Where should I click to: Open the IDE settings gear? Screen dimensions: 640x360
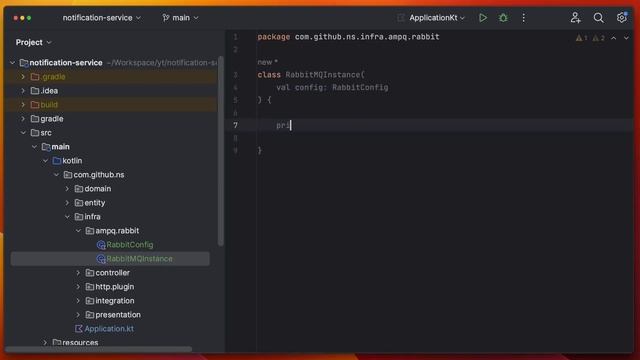point(621,18)
